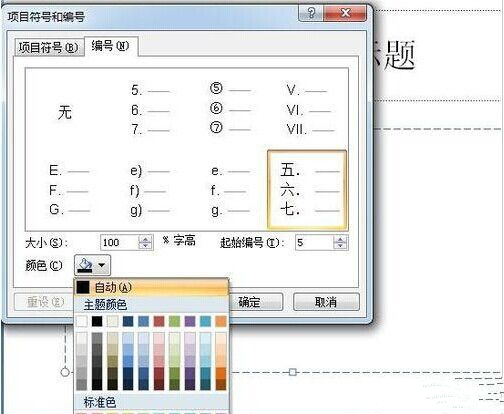Screen dimensions: 504x414
Task: Pick the purple theme color swatch
Action: pos(190,321)
